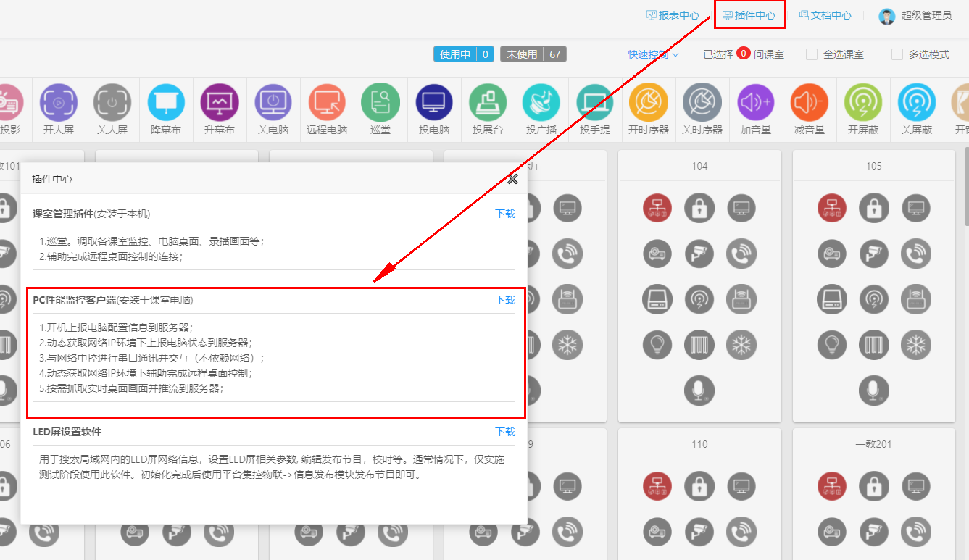This screenshot has height=560, width=969.
Task: Enable signal shielding with 开屏蔽
Action: 863,102
